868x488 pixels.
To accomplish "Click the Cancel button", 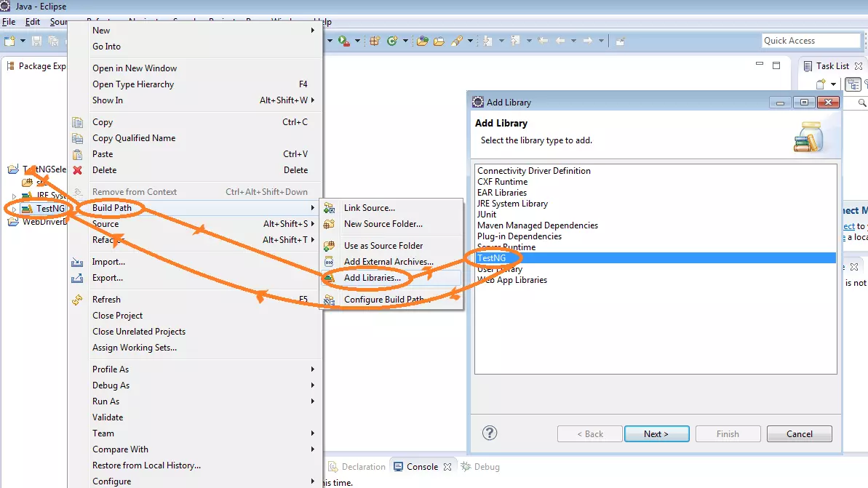I will (800, 433).
